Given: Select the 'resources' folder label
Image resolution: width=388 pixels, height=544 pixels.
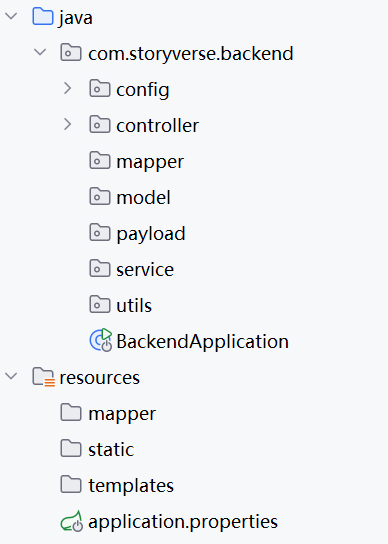Looking at the screenshot, I should 100,377.
